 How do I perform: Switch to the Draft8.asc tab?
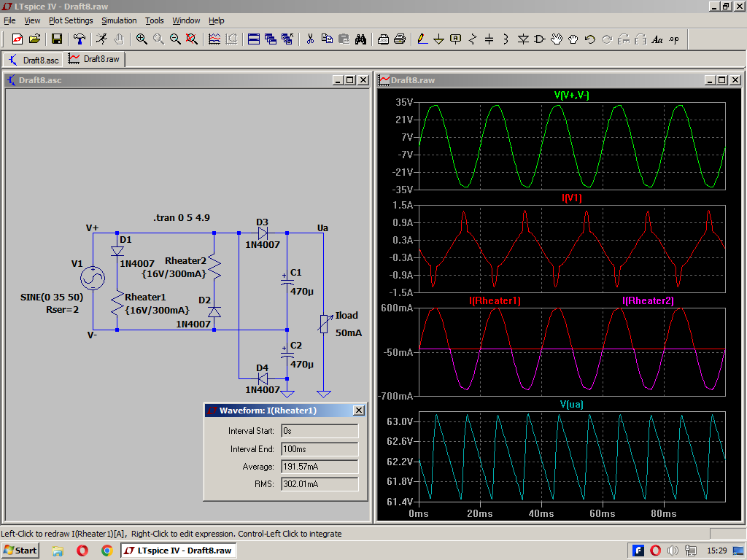click(x=34, y=60)
